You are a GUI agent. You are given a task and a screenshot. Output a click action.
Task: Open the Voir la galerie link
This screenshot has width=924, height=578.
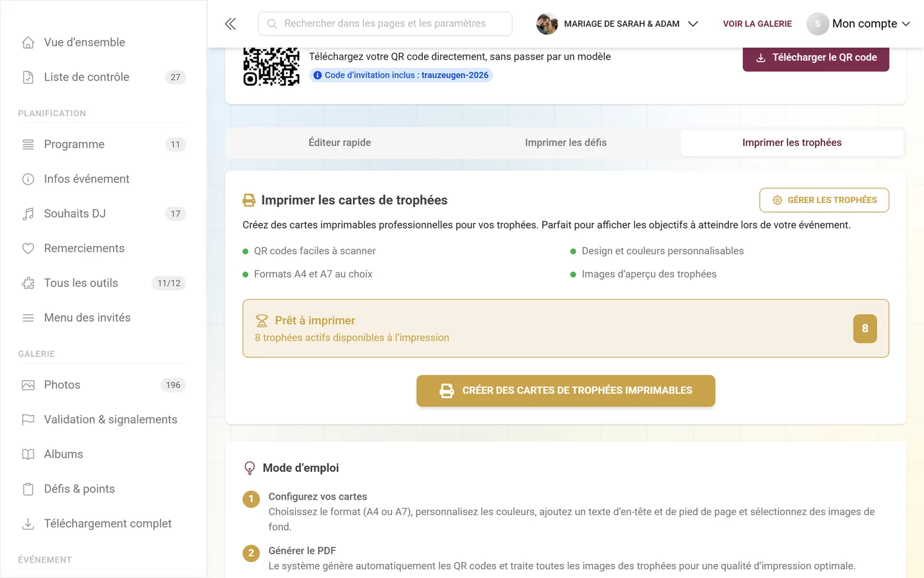coord(757,24)
